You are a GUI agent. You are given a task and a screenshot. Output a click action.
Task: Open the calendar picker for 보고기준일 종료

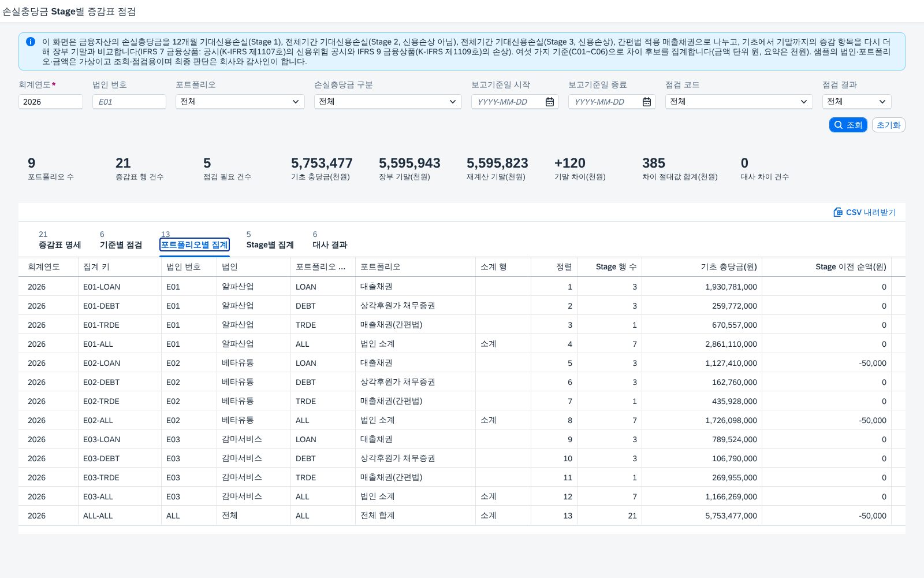tap(647, 102)
